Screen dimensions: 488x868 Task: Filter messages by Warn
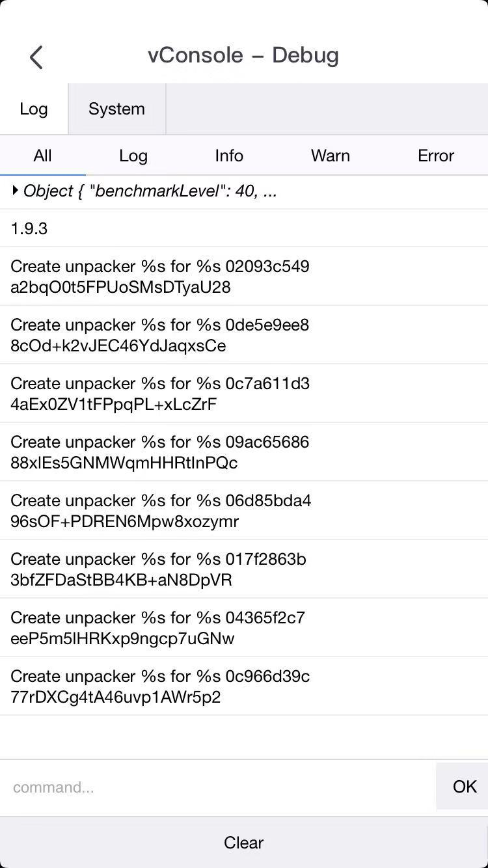pos(331,156)
